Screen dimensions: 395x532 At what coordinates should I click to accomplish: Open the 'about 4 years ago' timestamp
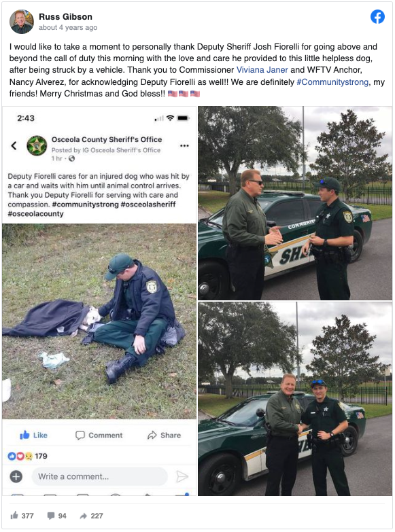(x=68, y=27)
